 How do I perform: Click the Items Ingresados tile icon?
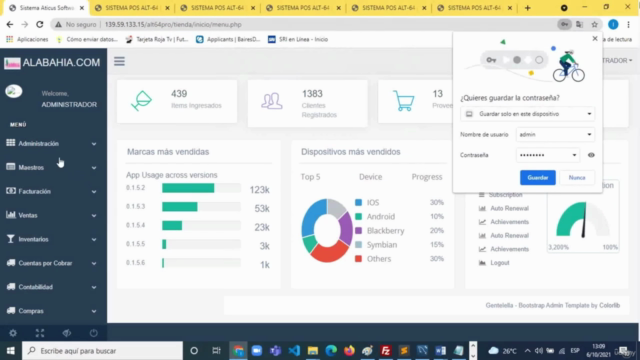point(141,101)
